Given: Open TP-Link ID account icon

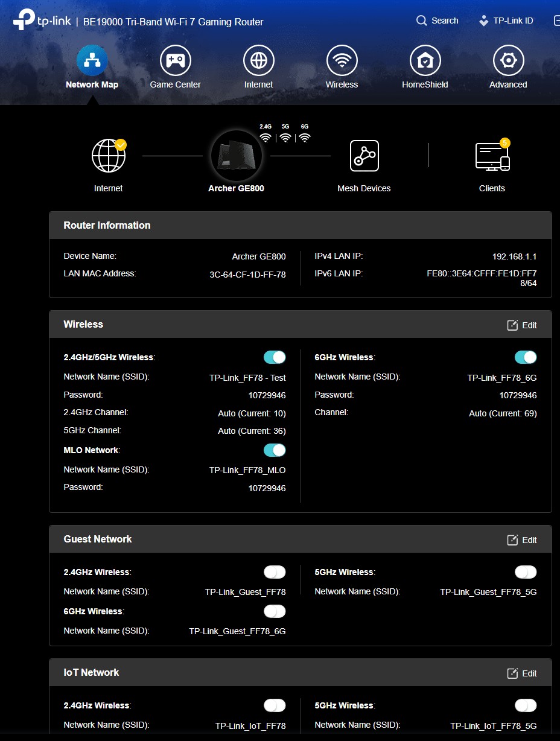Looking at the screenshot, I should pyautogui.click(x=483, y=21).
